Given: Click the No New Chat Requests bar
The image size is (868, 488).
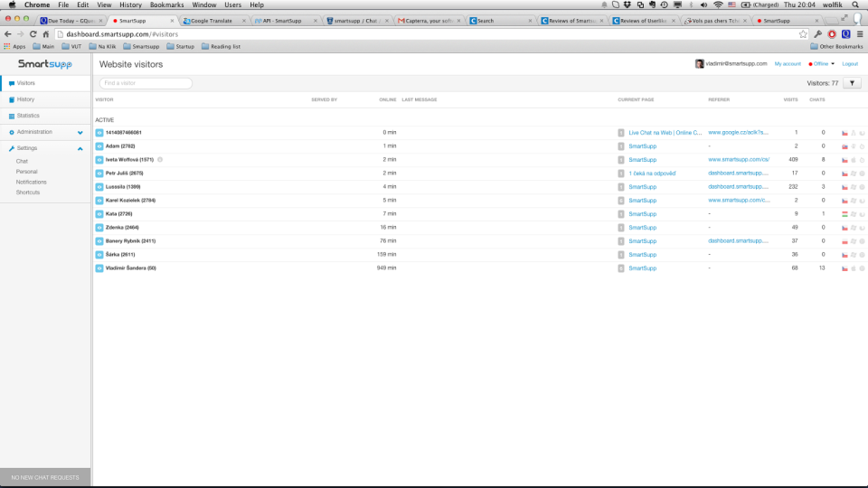Looking at the screenshot, I should [45, 477].
